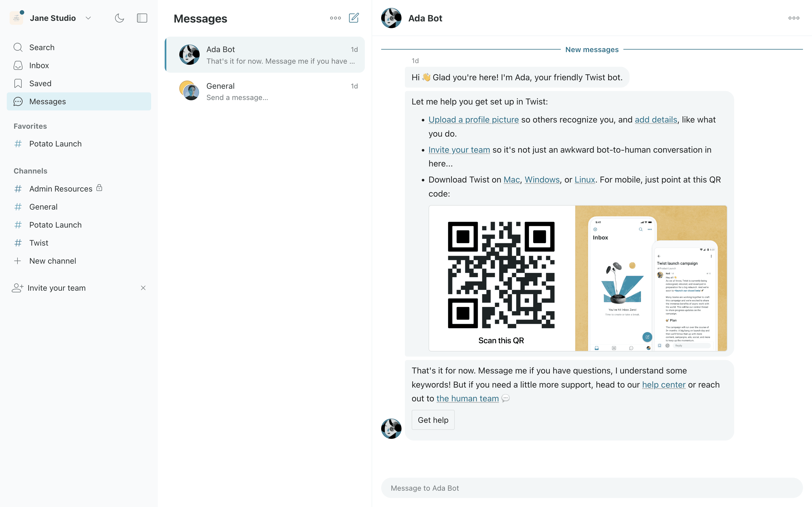This screenshot has height=507, width=812.
Task: Focus the Message to Ada Bot field
Action: 592,488
